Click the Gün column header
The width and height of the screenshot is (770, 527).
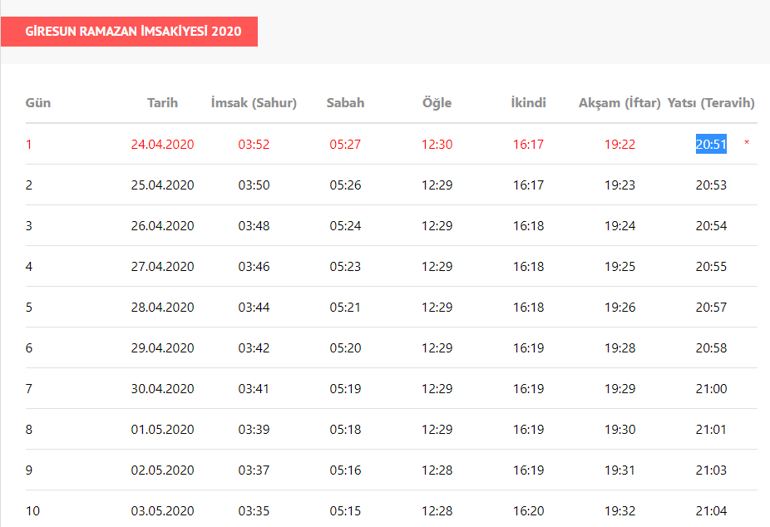[38, 103]
